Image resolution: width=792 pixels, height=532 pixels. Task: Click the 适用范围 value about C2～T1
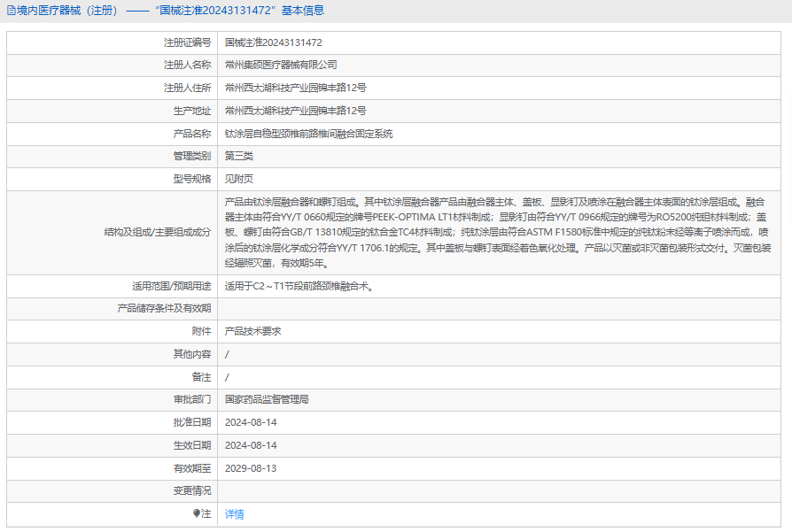[299, 286]
